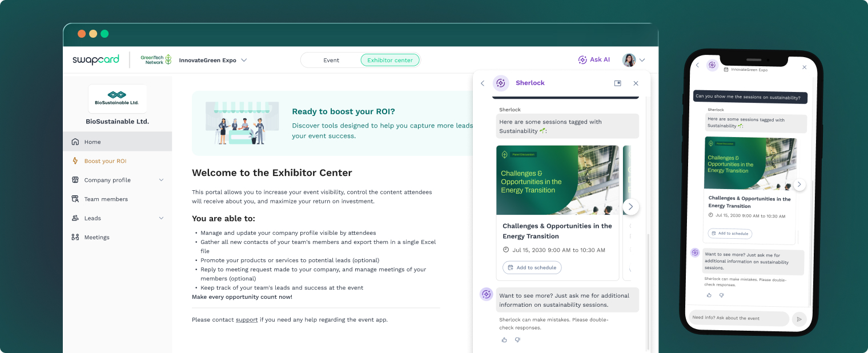Click the Company profile storefront icon
The width and height of the screenshot is (868, 353).
click(x=75, y=180)
